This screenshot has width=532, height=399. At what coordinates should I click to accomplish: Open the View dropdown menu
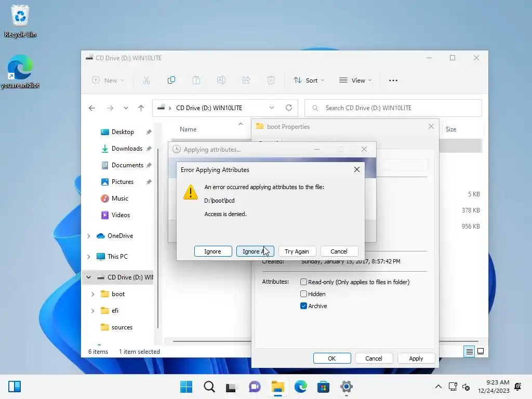point(355,81)
